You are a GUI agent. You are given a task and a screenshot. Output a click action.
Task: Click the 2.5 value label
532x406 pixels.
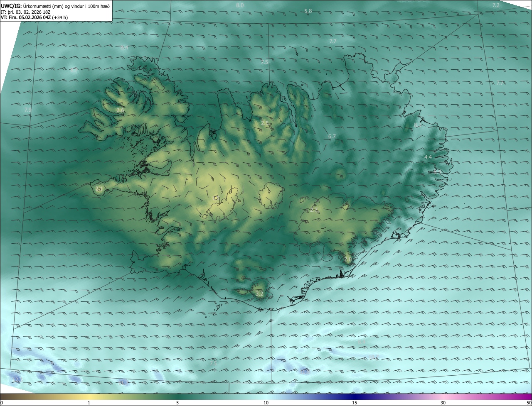[x=265, y=123]
